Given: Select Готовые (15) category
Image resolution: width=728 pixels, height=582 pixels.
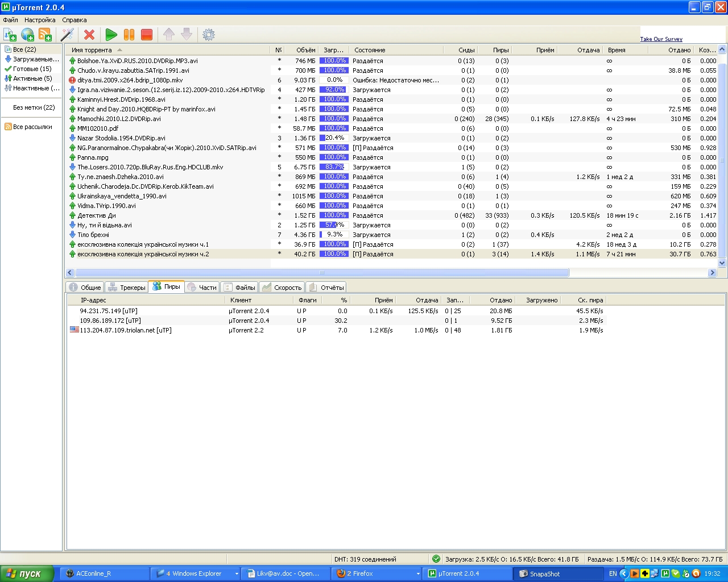Looking at the screenshot, I should pos(31,69).
